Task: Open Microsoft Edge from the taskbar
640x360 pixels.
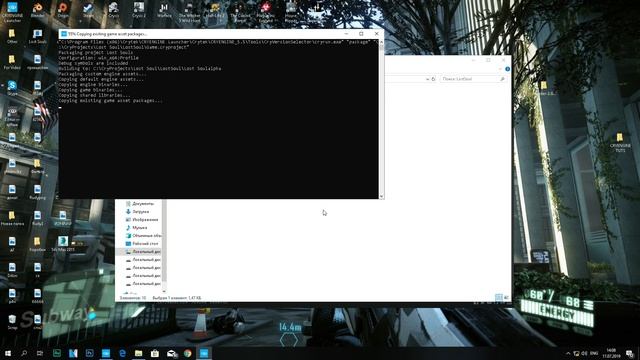Action: tap(122, 353)
